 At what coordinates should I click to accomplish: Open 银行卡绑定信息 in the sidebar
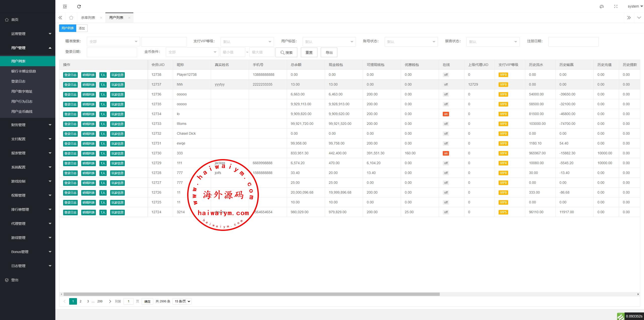tap(24, 71)
